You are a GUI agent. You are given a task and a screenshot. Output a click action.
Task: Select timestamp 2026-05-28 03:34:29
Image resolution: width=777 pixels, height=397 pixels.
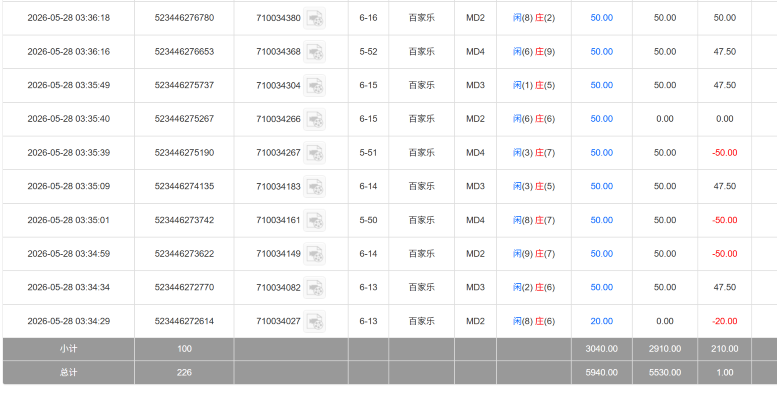click(68, 321)
